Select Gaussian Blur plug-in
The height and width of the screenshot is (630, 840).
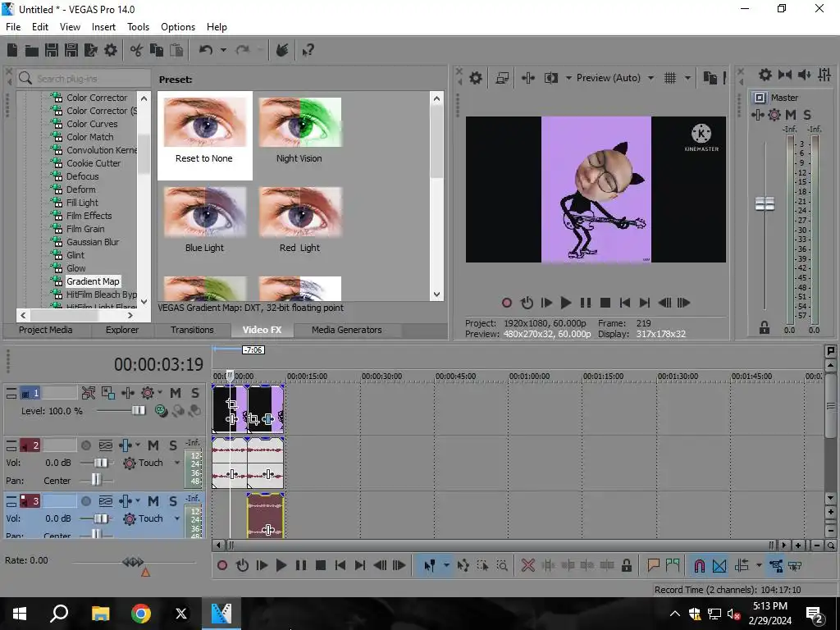[93, 242]
